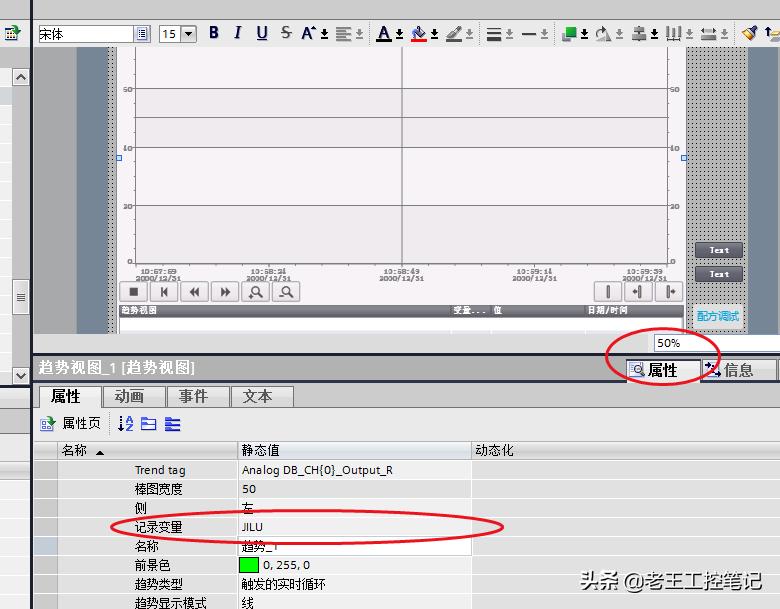Click the equalize size icon
Image resolution: width=780 pixels, height=609 pixels.
point(708,33)
